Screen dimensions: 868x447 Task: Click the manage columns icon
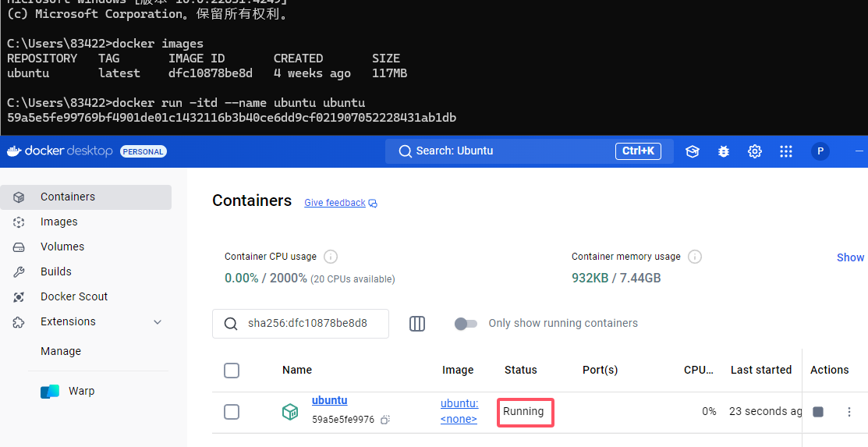pos(417,323)
